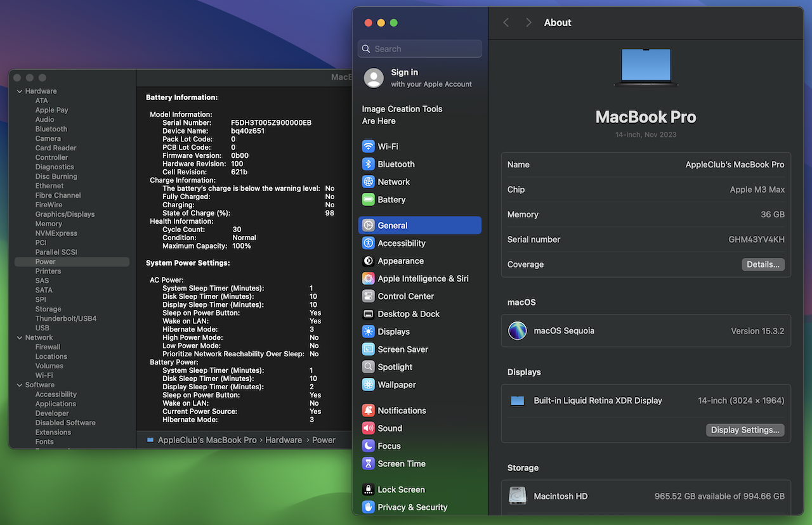Go back with the back chevron

tap(506, 22)
